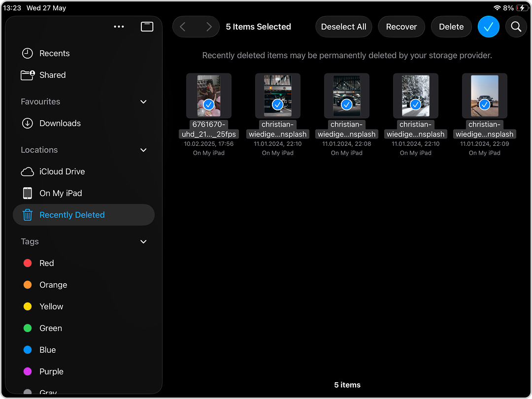Deselect the 22:08 christian-wiedige item checkmark
The height and width of the screenshot is (399, 532).
346,104
